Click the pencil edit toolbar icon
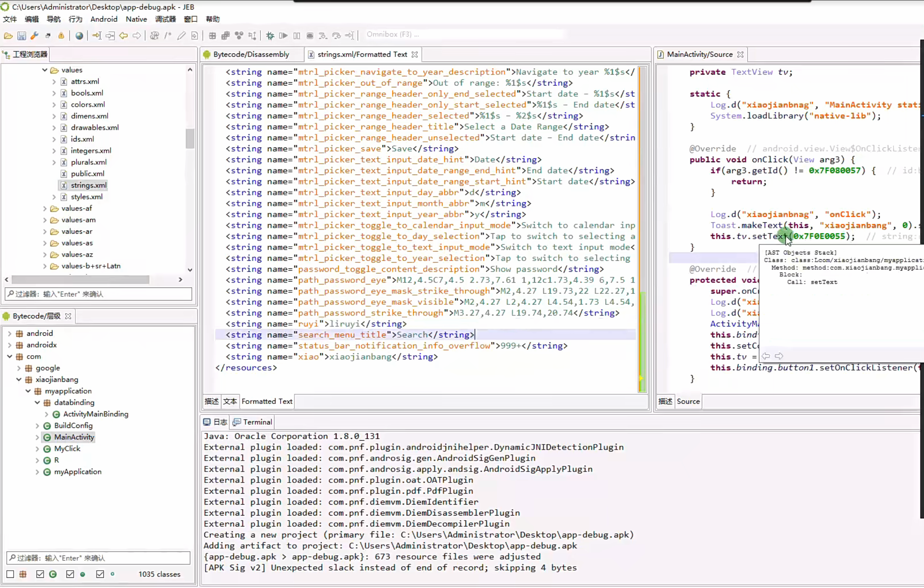The height and width of the screenshot is (588, 924). tap(181, 36)
